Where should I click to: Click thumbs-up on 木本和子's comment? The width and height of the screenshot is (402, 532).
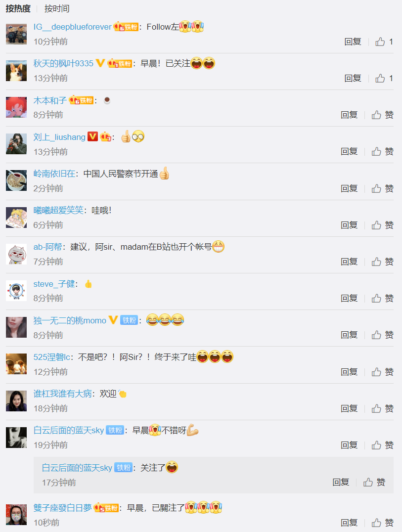(x=382, y=115)
